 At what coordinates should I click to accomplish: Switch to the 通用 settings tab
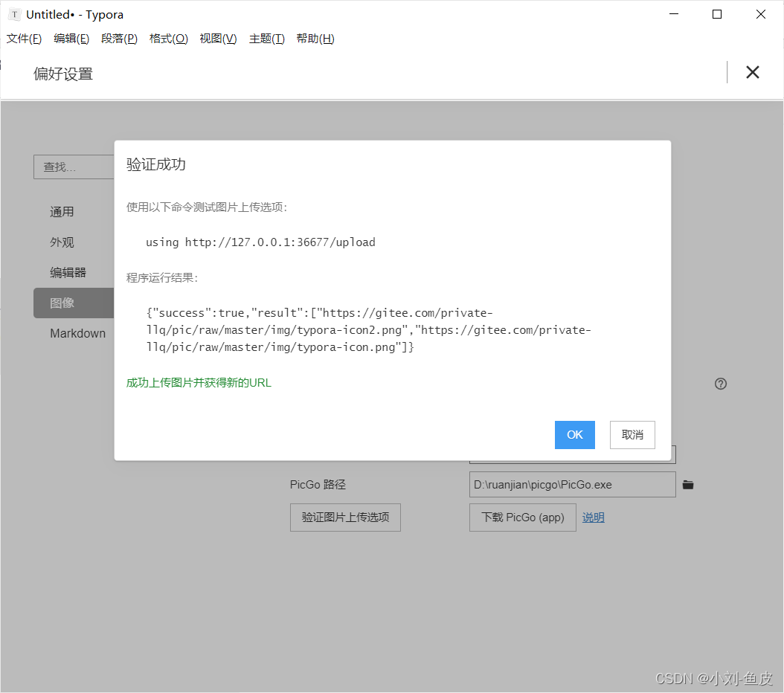[62, 211]
